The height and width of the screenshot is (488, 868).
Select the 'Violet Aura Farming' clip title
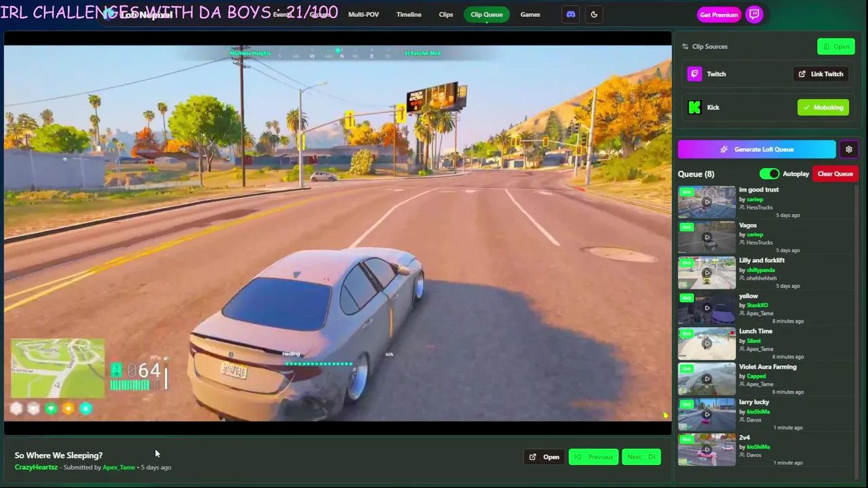[x=768, y=367]
